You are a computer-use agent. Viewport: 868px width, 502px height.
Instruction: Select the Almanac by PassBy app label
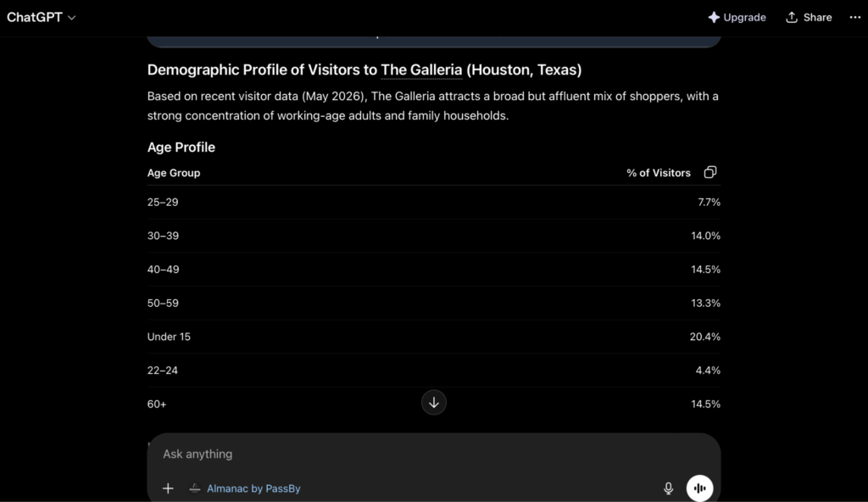tap(245, 488)
